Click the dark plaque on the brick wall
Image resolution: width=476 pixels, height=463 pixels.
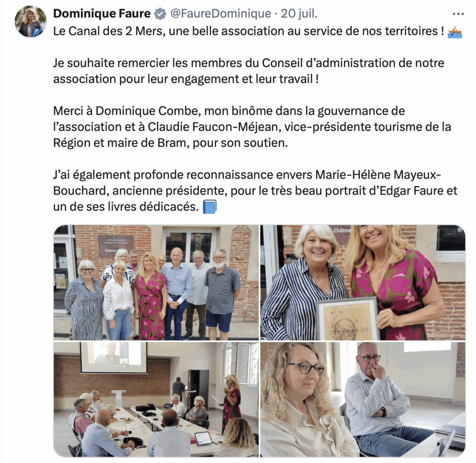point(115,246)
